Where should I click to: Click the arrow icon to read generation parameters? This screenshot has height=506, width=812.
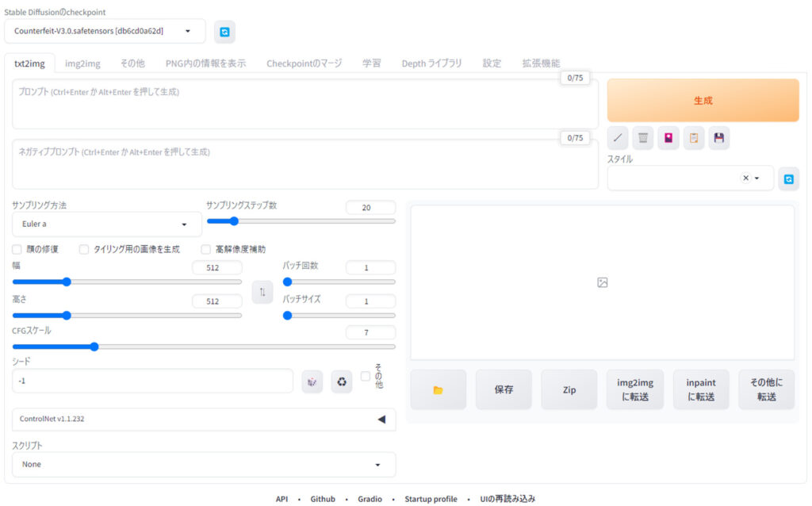[618, 138]
